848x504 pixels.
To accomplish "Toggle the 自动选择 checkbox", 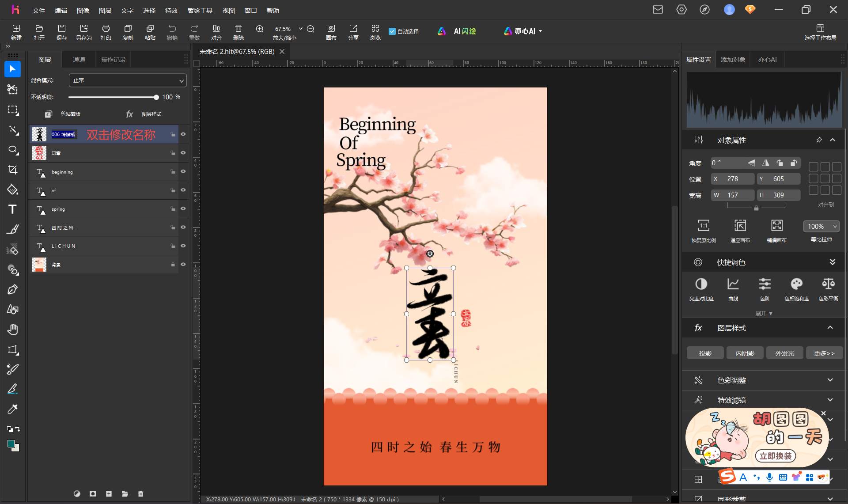I will [x=392, y=31].
